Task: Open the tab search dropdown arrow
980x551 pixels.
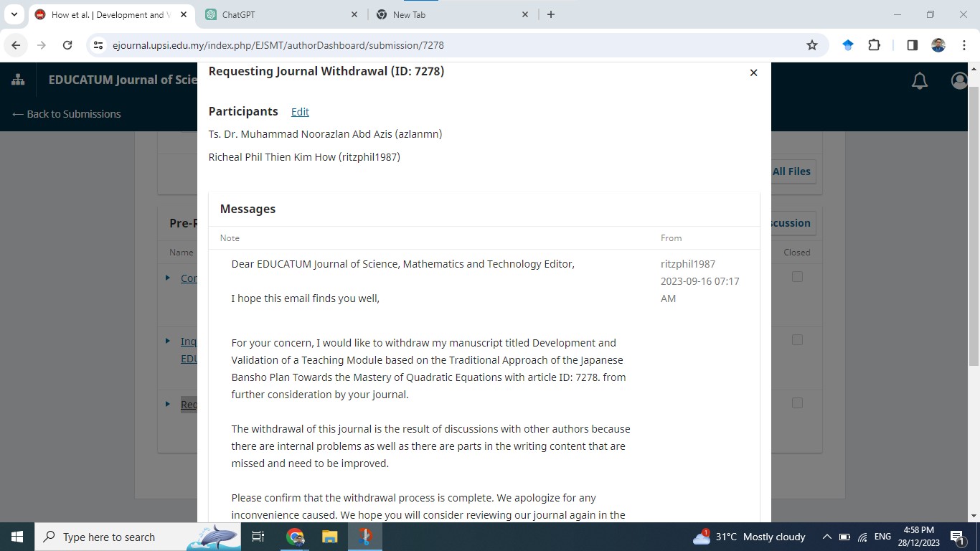Action: [14, 14]
